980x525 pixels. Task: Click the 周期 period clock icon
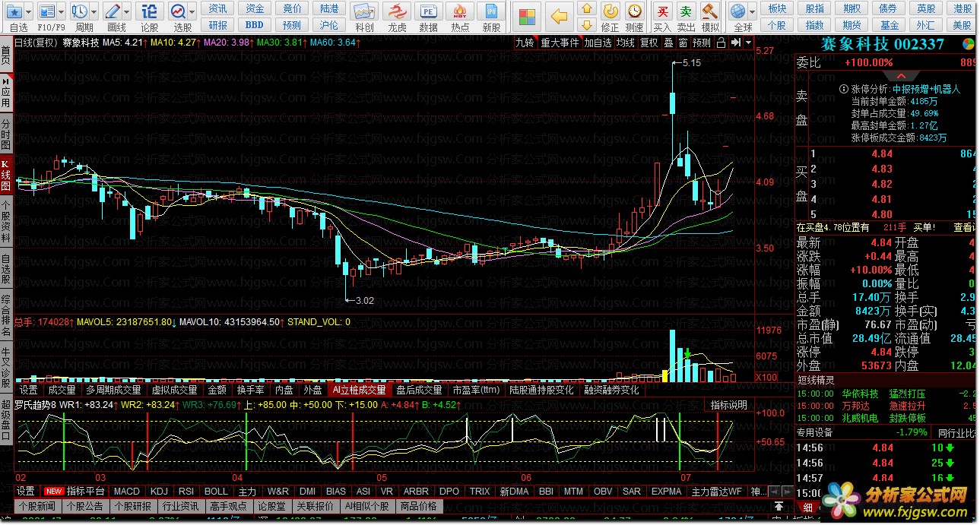click(80, 11)
